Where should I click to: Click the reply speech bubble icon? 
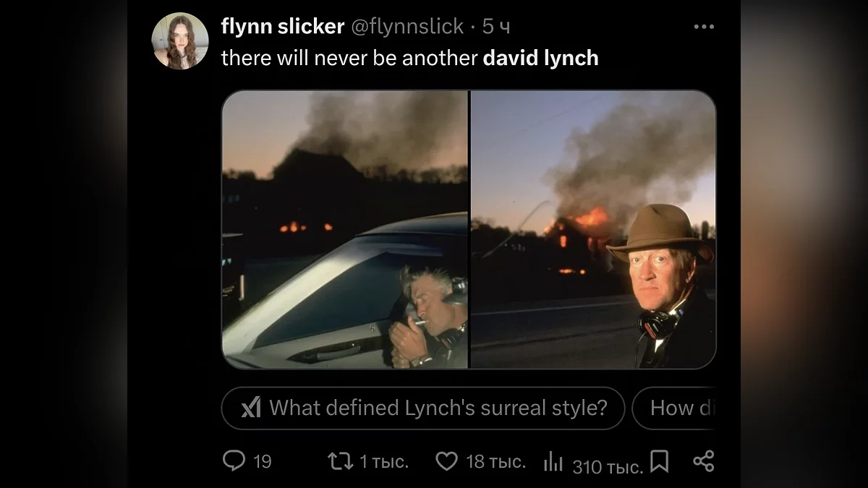(234, 461)
